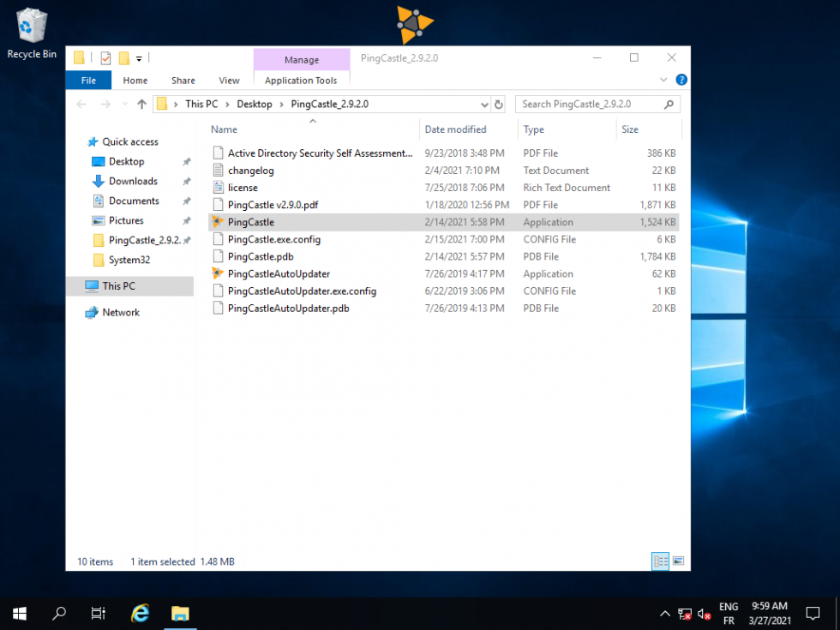Open the Customize Quick Access Toolbar dropdown
The width and height of the screenshot is (840, 630).
[138, 57]
